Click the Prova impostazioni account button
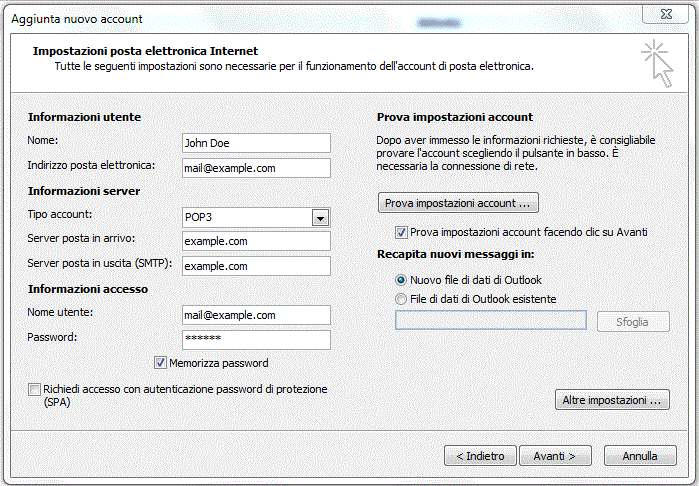The height and width of the screenshot is (486, 699). point(458,203)
